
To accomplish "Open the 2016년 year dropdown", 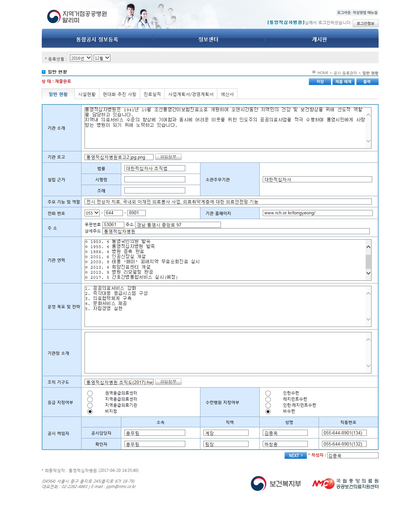I will pos(81,58).
